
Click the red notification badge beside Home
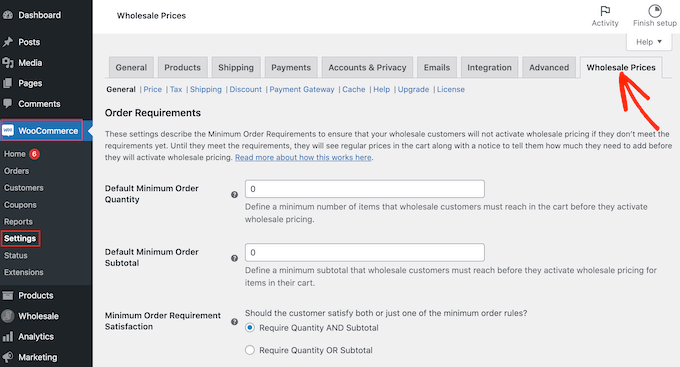click(x=34, y=154)
